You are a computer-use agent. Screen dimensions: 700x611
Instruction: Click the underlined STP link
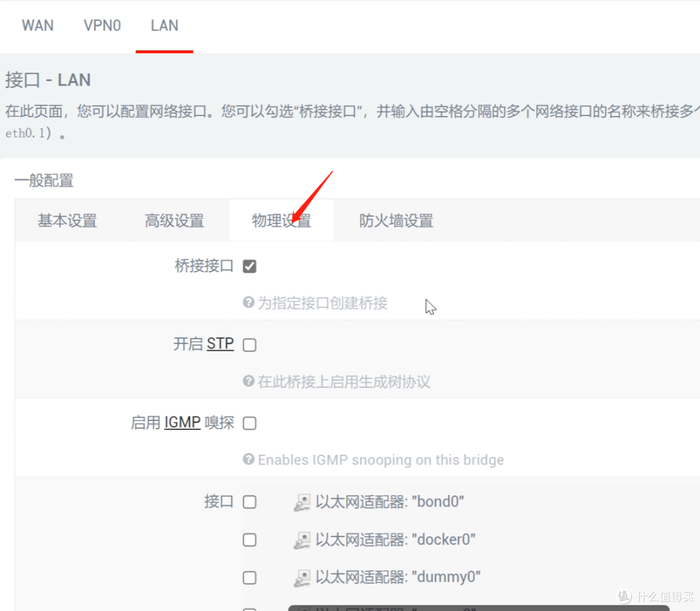click(220, 344)
